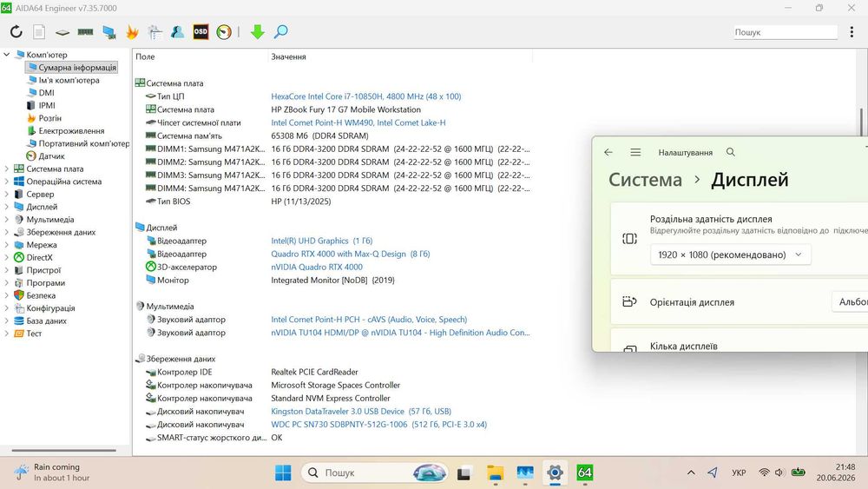The image size is (868, 489).
Task: Open the display resolution 1920 × 1080 dropdown
Action: coord(731,254)
